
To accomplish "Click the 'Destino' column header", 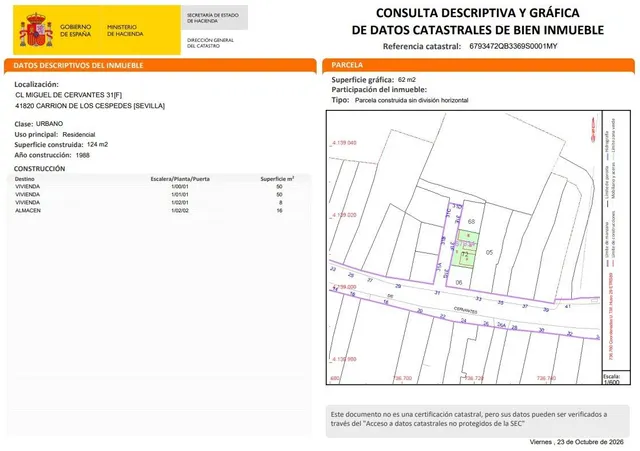I will (x=24, y=179).
